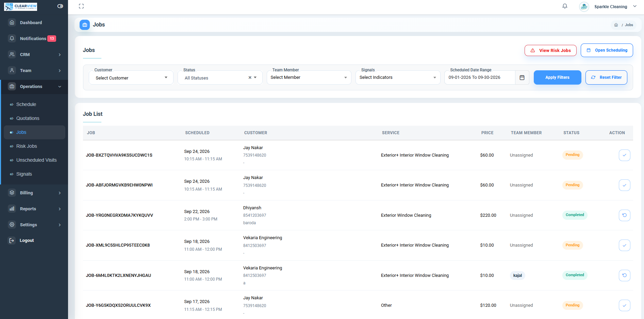Screen dimensions: 644x319
Task: Click the blue Jobs briefcase icon in page header
Action: pyautogui.click(x=85, y=25)
